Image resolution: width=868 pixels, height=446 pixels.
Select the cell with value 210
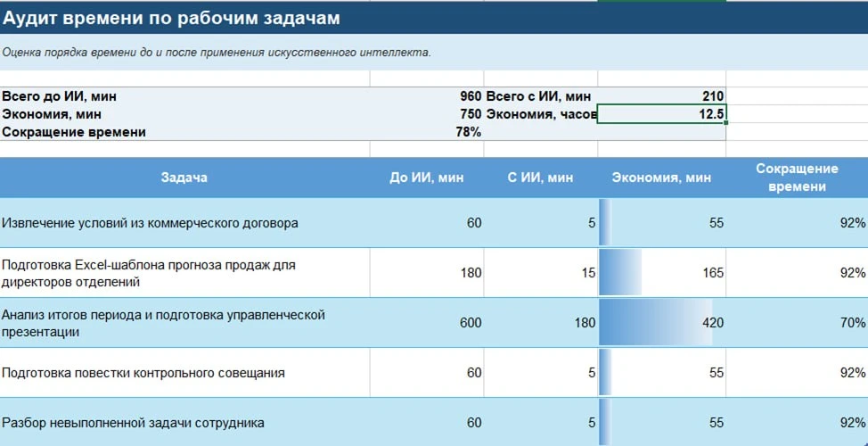pos(662,96)
